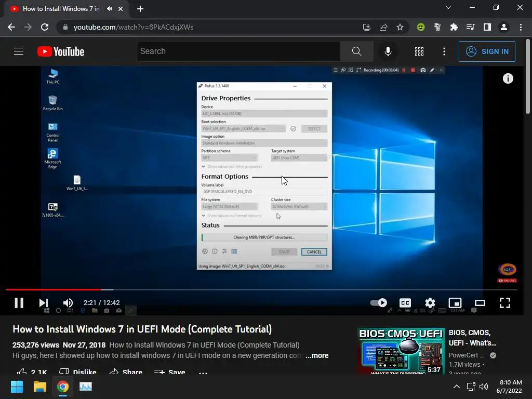Show the video info card icon
Viewport: 532px width, 399px height.
[508, 78]
